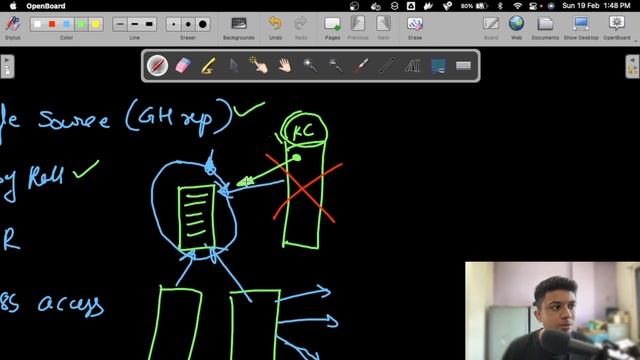Open the OpenBoard application menu
The width and height of the screenshot is (640, 360).
tap(46, 6)
